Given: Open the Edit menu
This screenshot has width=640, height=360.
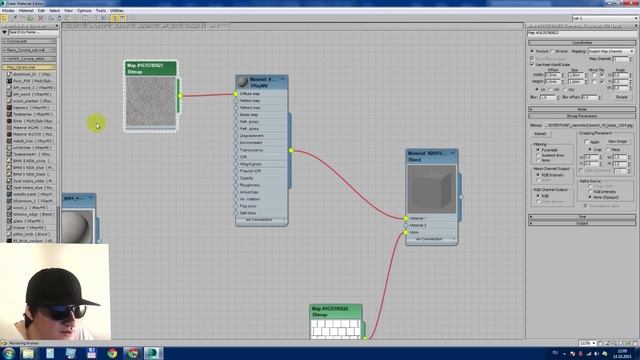Looking at the screenshot, I should [41, 11].
